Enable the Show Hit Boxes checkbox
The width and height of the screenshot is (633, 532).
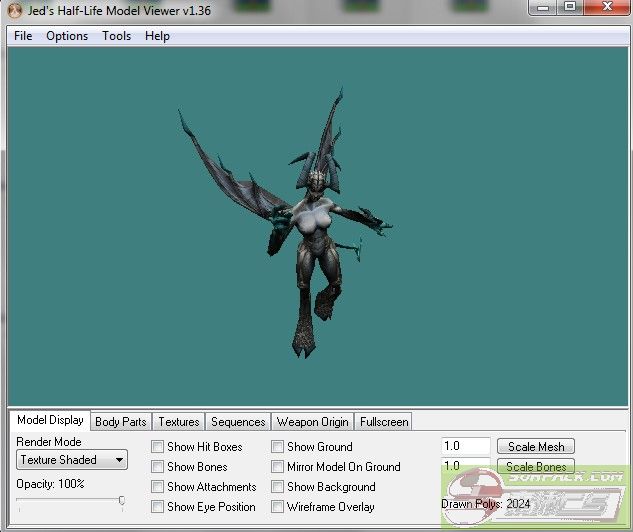(157, 447)
